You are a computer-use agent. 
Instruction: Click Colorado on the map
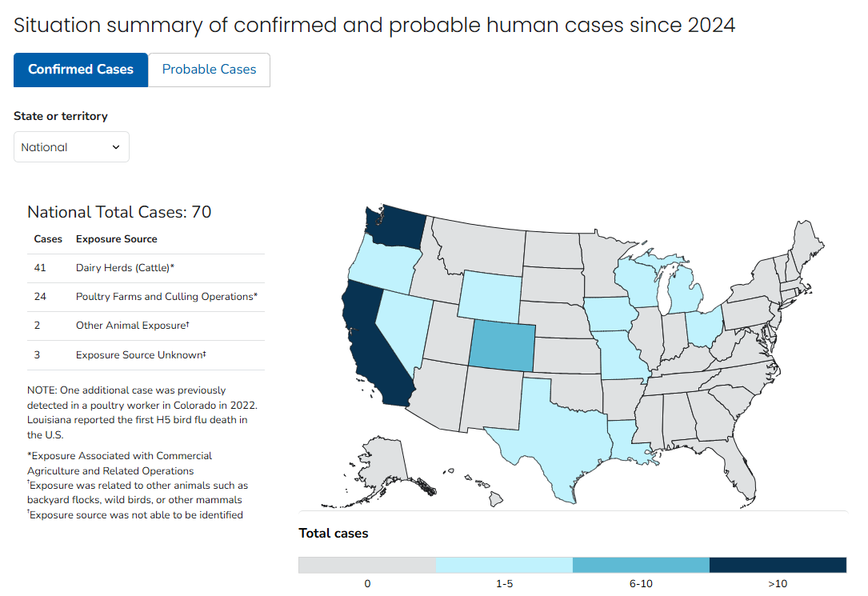pyautogui.click(x=502, y=346)
